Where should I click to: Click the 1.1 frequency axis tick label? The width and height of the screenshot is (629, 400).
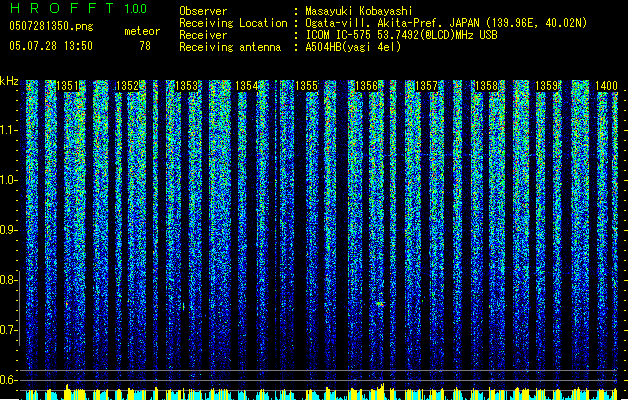point(8,130)
